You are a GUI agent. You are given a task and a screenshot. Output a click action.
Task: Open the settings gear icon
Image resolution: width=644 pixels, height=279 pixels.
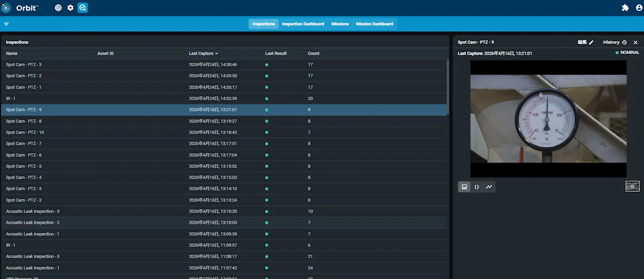[70, 8]
